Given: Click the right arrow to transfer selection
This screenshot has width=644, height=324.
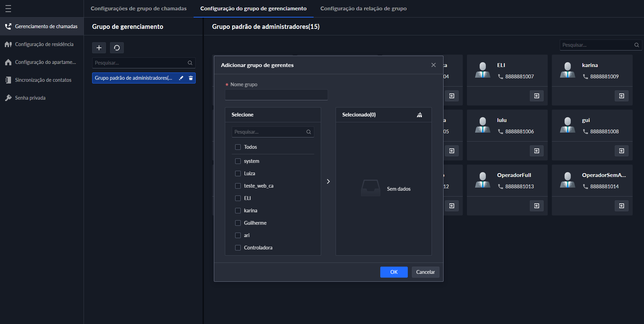Looking at the screenshot, I should coord(328,181).
